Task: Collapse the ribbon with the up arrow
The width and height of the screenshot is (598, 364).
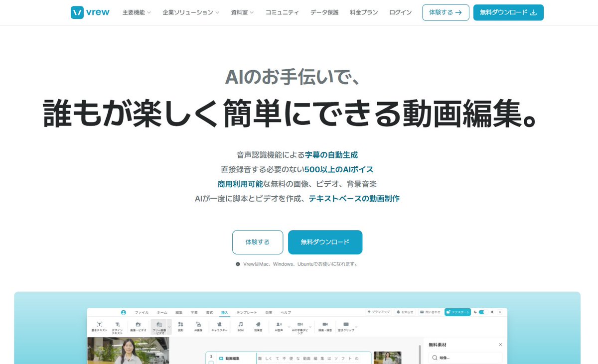Action: 500,312
